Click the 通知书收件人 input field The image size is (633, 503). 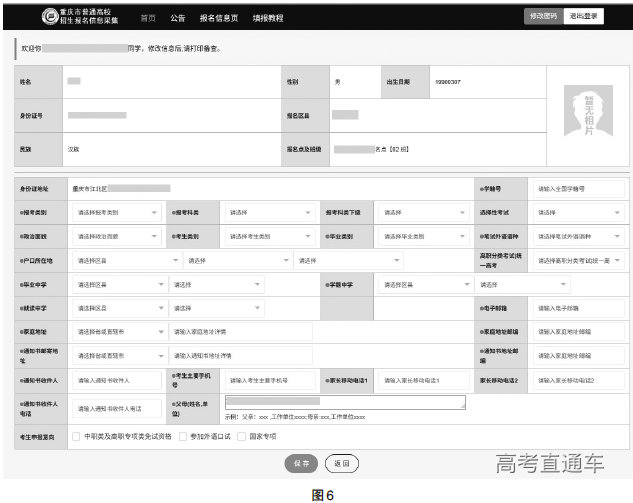[117, 380]
